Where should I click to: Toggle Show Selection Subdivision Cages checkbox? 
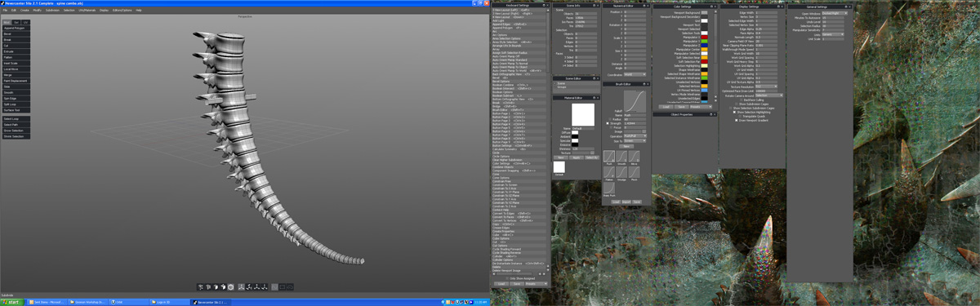click(730, 108)
